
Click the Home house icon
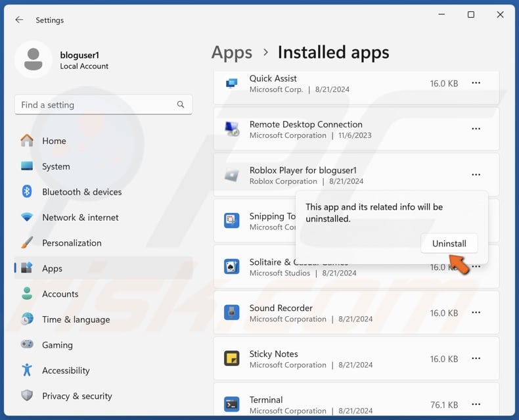click(27, 141)
